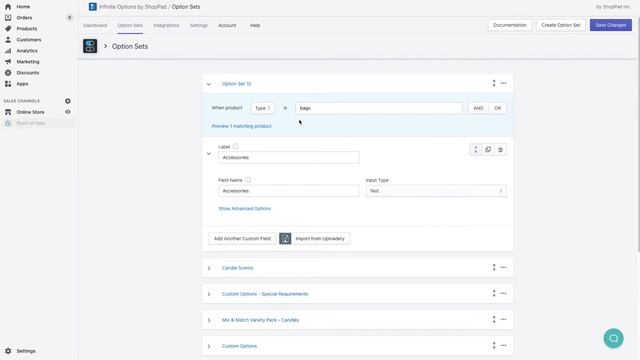Screen dimensions: 640x360
Task: Switch to the Integrations tab
Action: 166,25
